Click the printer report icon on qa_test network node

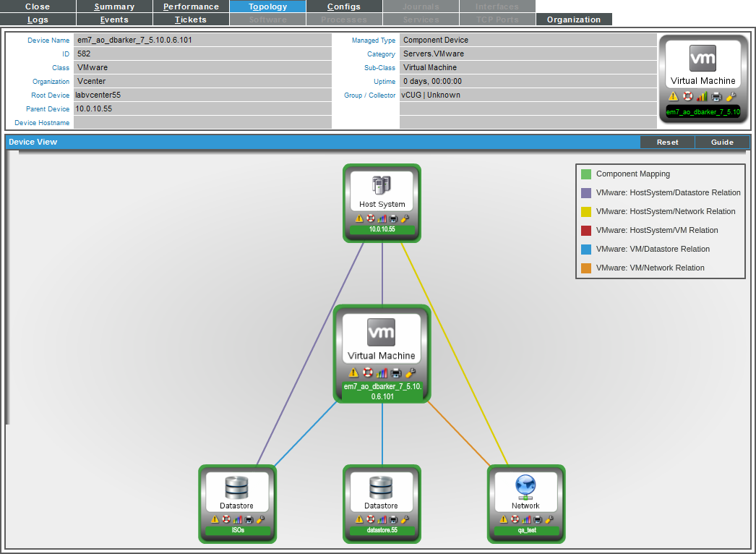538,519
